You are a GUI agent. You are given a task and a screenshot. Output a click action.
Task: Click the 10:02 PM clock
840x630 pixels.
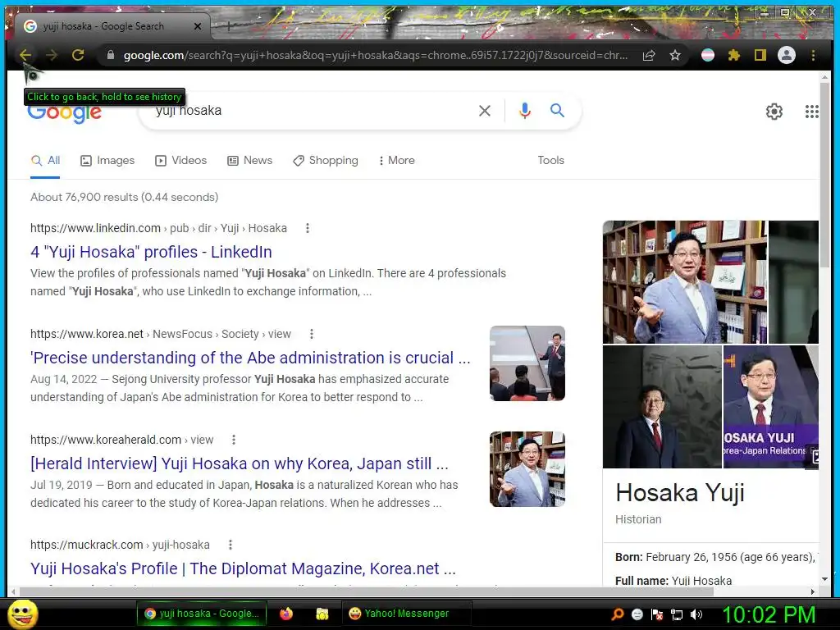(769, 614)
